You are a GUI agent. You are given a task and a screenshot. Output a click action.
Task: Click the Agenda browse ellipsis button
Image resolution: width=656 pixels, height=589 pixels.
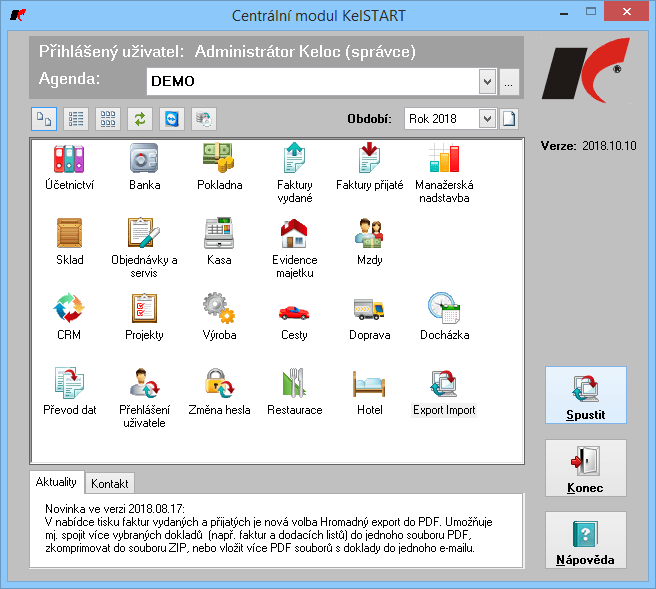[509, 81]
